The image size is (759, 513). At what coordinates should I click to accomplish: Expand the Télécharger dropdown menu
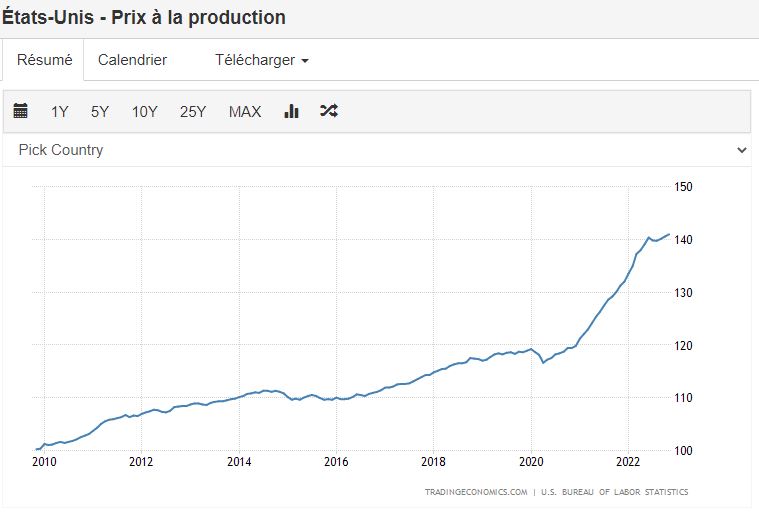point(261,60)
